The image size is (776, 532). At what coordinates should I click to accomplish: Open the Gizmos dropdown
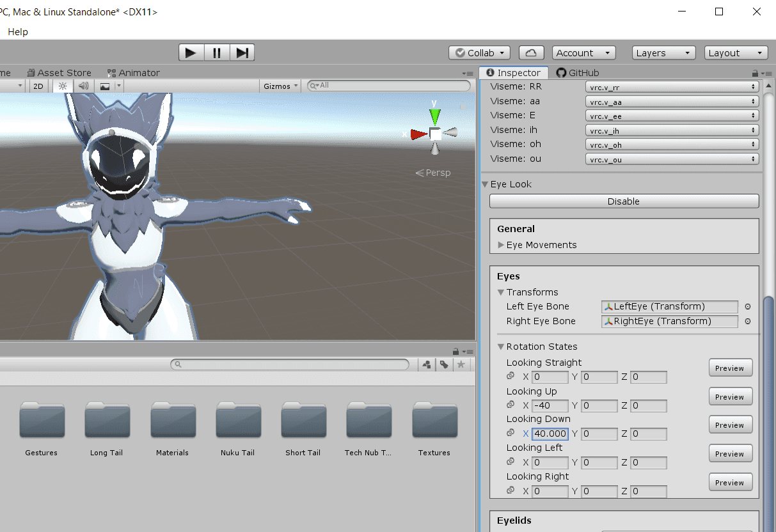click(280, 86)
